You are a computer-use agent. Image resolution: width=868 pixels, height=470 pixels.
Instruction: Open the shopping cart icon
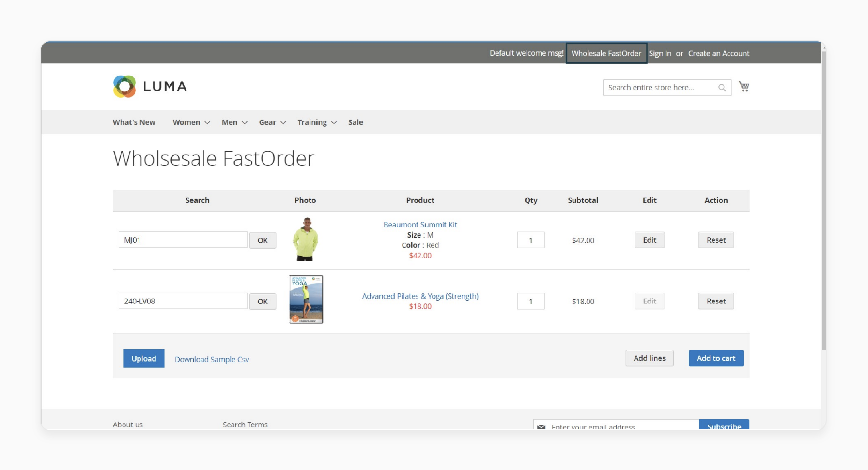744,87
